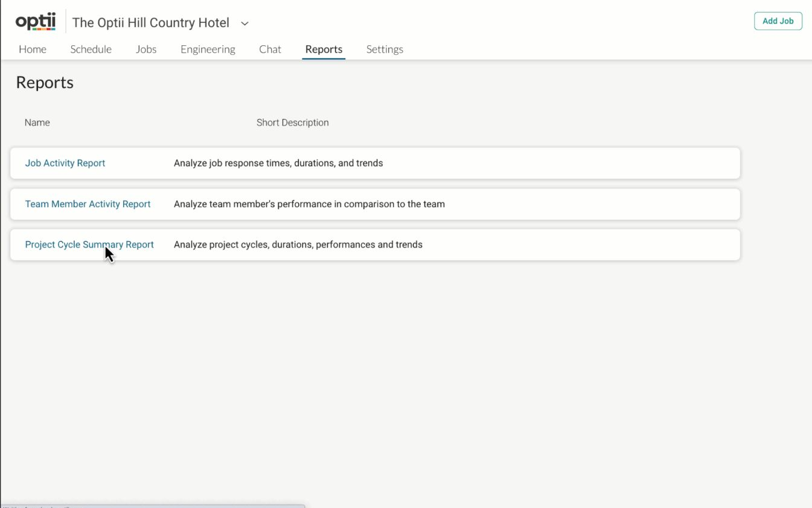Image resolution: width=812 pixels, height=508 pixels.
Task: Click the Short Description column header
Action: (293, 123)
